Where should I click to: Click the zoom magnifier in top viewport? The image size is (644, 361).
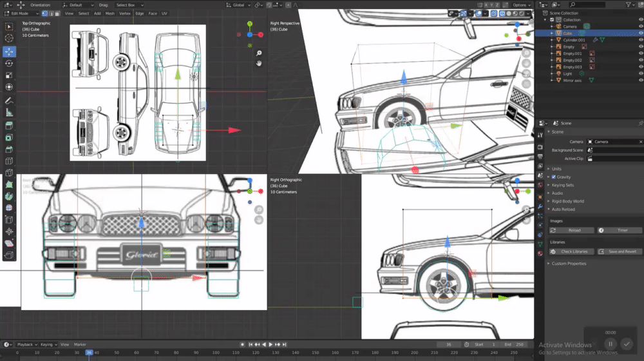pyautogui.click(x=259, y=53)
